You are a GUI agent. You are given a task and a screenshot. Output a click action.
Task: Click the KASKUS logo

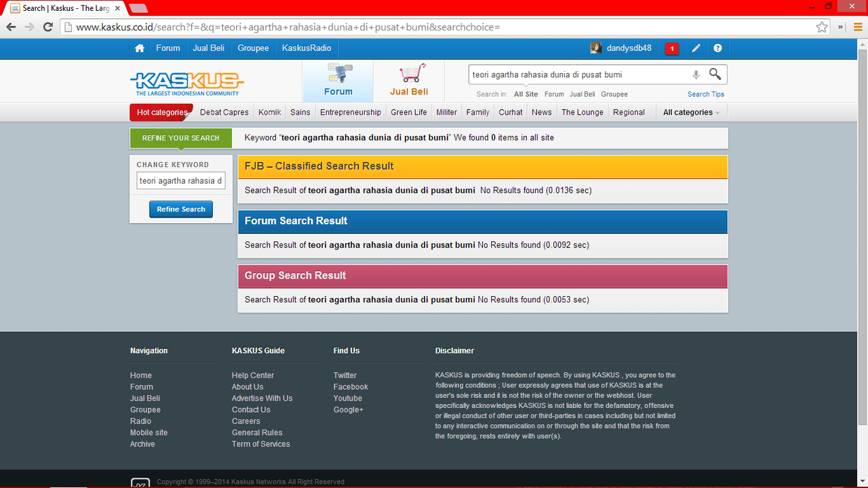pos(186,83)
